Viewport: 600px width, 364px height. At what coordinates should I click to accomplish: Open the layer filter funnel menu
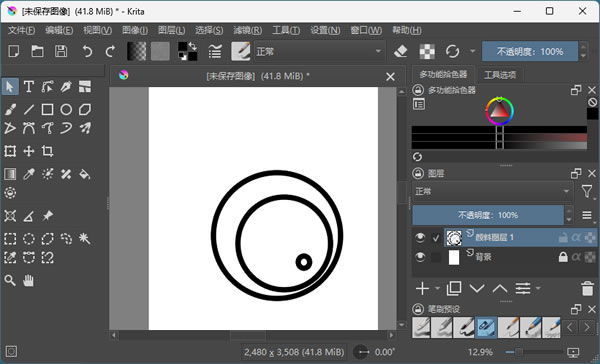587,191
